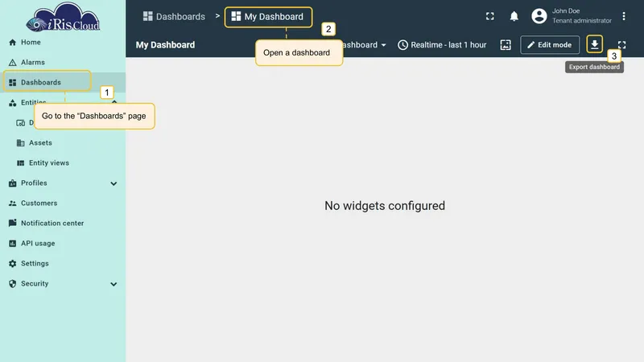Click the Alarms warning triangle icon
Screen dimensions: 644x362
point(13,63)
